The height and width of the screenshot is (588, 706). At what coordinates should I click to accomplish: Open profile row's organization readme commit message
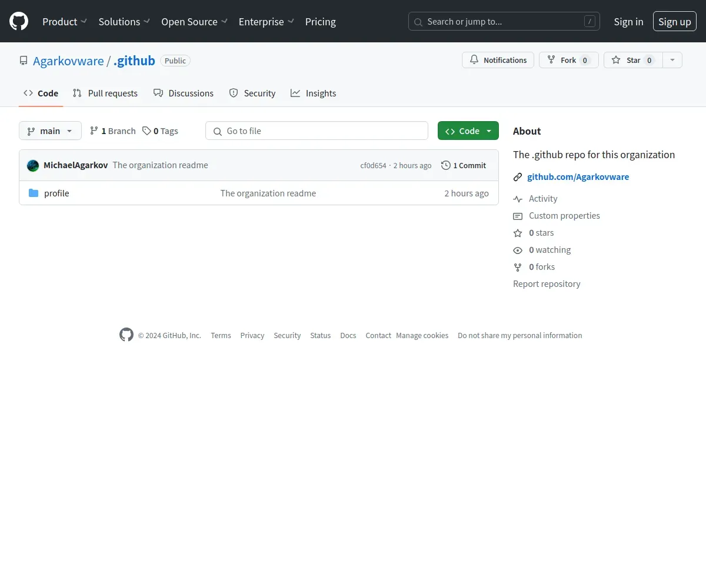coord(268,193)
